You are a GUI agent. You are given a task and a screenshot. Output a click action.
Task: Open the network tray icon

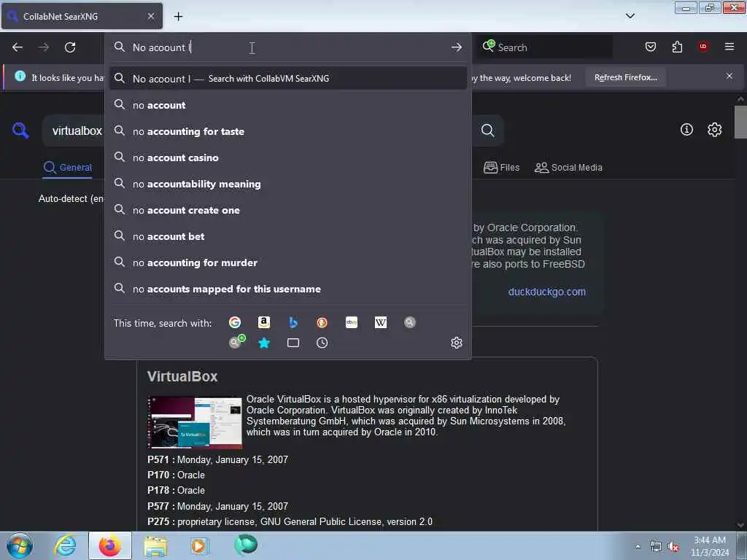tap(656, 547)
